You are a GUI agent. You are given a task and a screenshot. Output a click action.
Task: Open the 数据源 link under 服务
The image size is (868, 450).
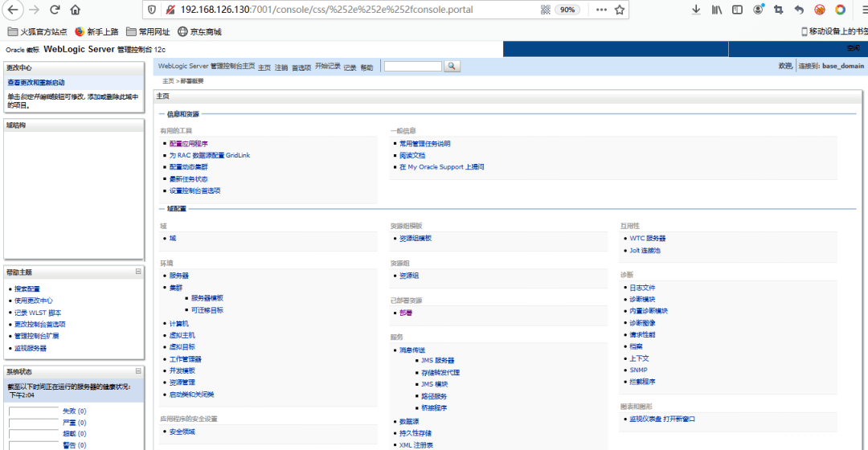pyautogui.click(x=408, y=421)
